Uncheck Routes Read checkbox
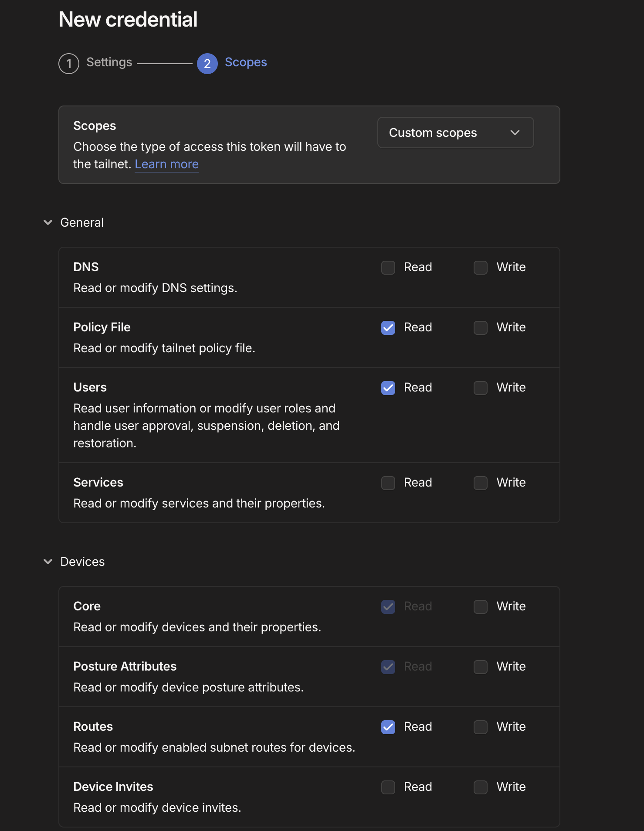The image size is (644, 831). click(x=388, y=727)
